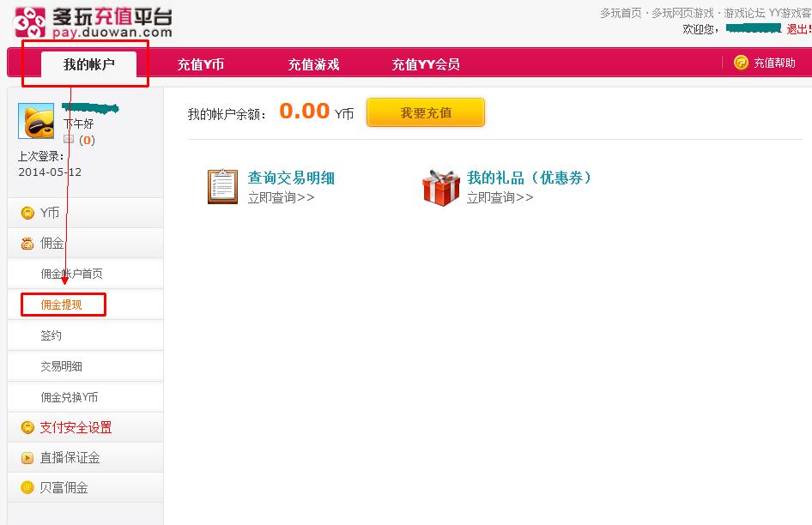Click the red gift box icon

[x=441, y=186]
